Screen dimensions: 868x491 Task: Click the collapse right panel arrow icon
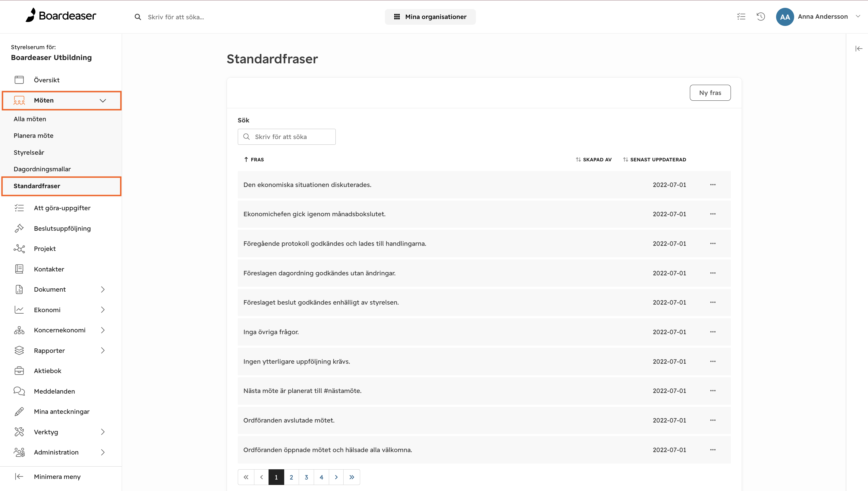tap(859, 49)
